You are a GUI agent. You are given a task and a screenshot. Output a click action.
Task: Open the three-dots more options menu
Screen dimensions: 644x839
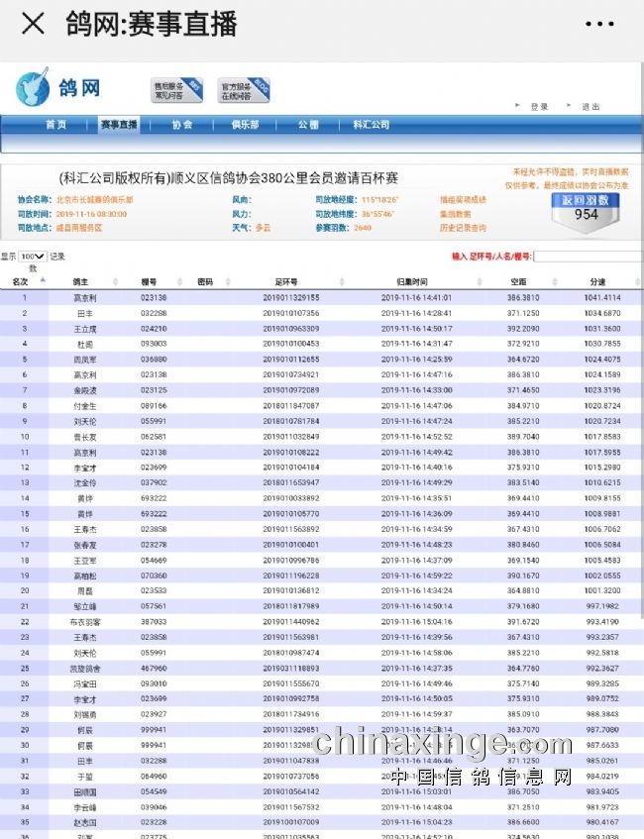coord(599,24)
